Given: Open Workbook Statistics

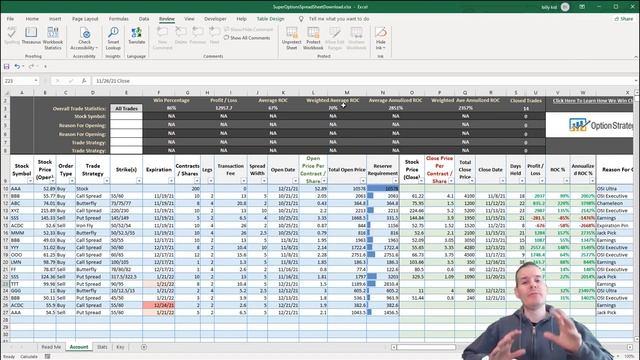Looking at the screenshot, I should (x=53, y=38).
